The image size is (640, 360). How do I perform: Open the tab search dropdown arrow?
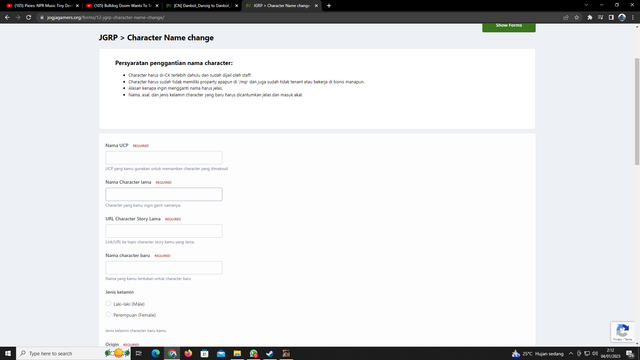pyautogui.click(x=586, y=5)
